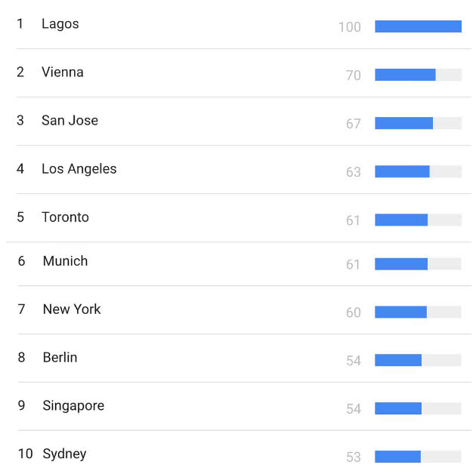
Task: Click the Sydney 53 bar
Action: click(x=397, y=457)
